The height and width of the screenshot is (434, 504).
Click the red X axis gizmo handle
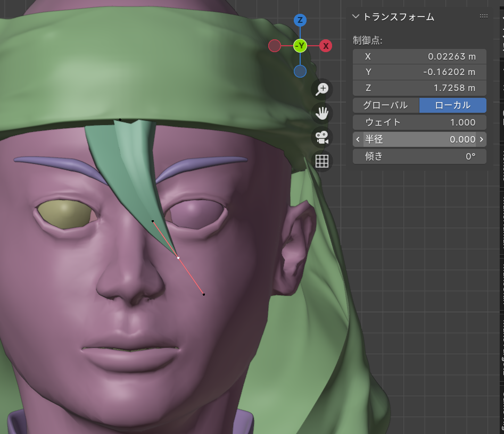coord(326,46)
